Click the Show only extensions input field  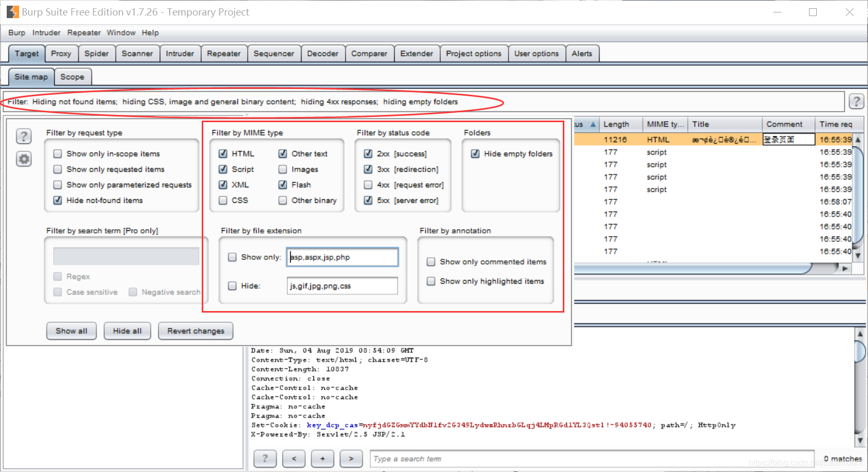pyautogui.click(x=342, y=257)
